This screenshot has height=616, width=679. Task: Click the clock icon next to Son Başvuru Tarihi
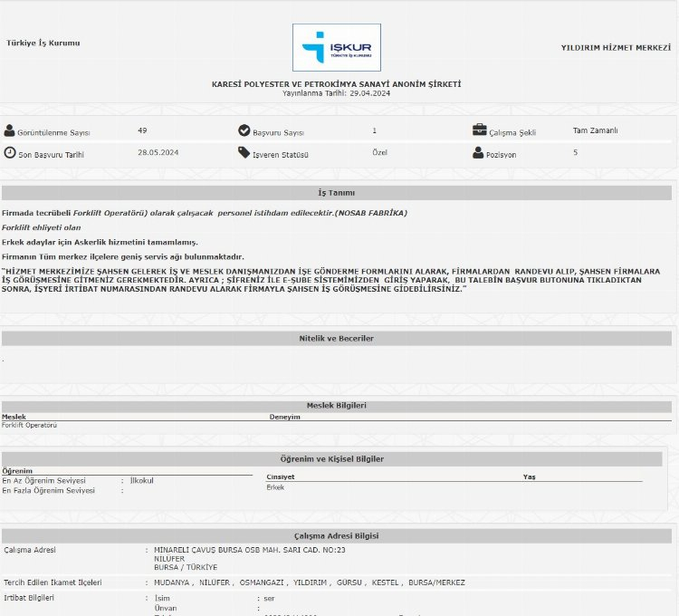click(10, 153)
